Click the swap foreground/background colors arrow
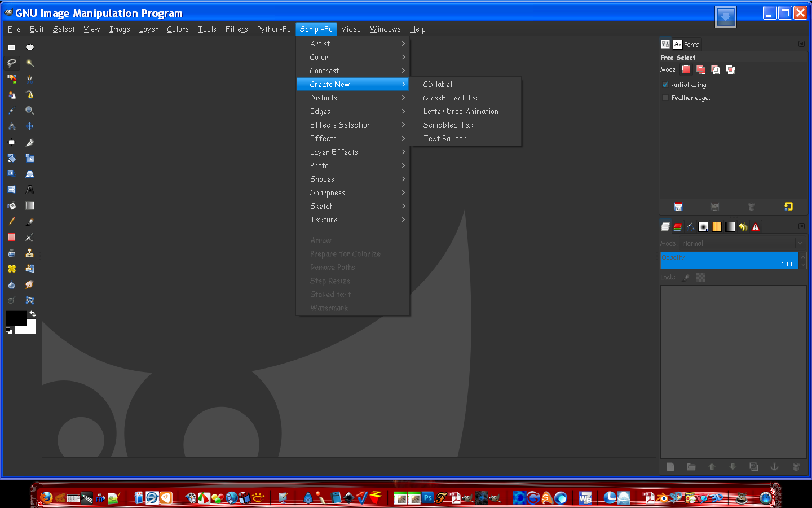Image resolution: width=812 pixels, height=508 pixels. point(33,313)
